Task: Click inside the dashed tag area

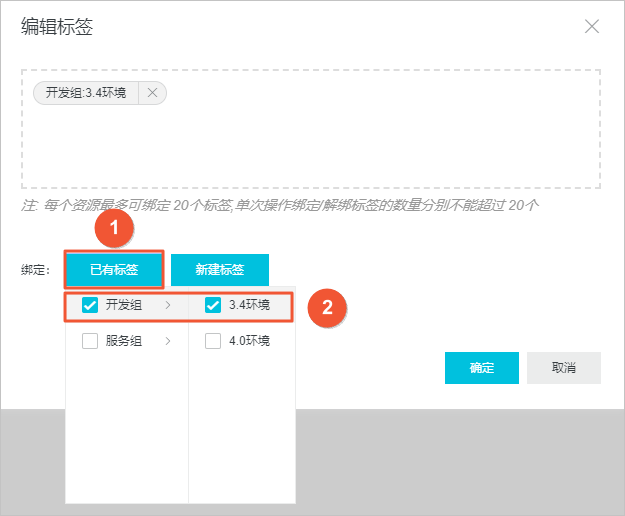Action: (x=311, y=129)
